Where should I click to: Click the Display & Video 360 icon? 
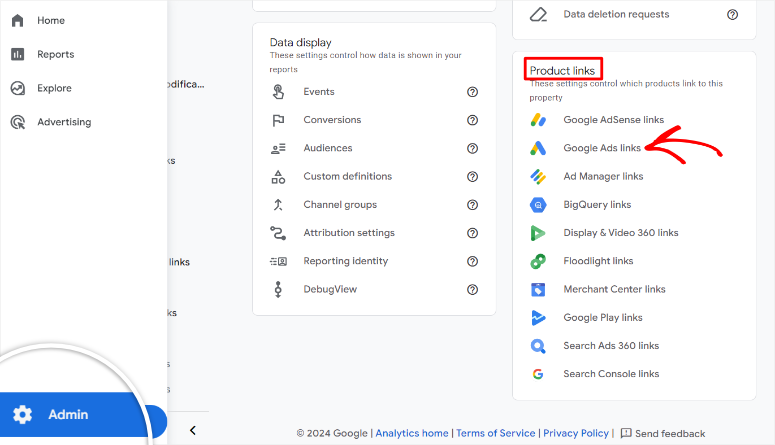click(538, 233)
